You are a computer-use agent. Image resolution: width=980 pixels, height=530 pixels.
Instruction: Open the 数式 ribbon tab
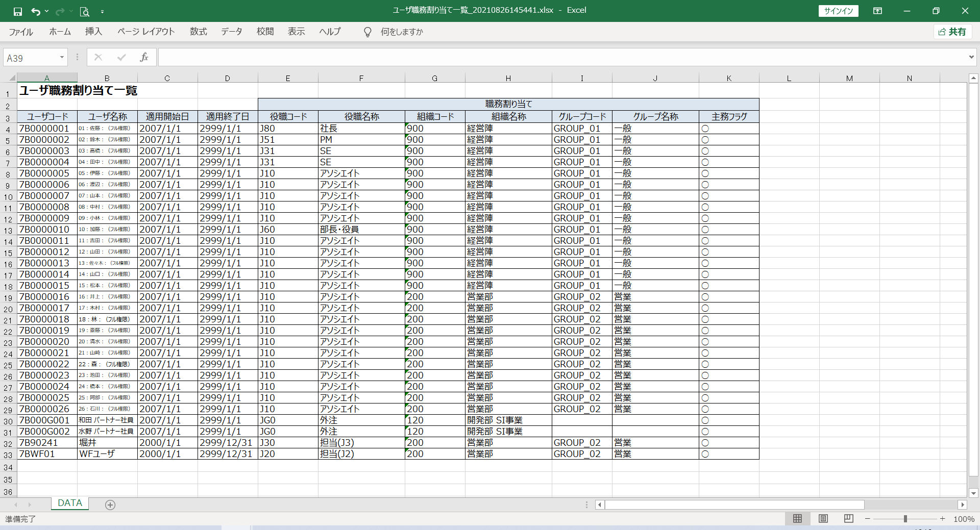[x=199, y=32]
